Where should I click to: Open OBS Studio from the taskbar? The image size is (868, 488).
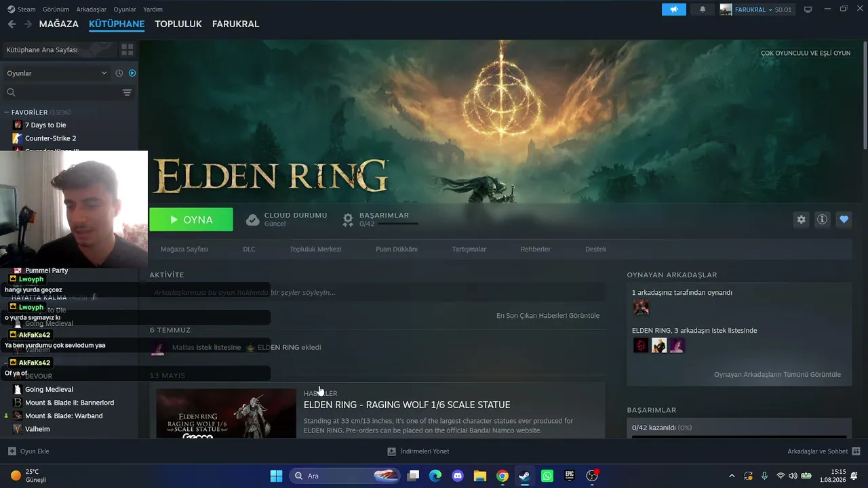click(592, 476)
